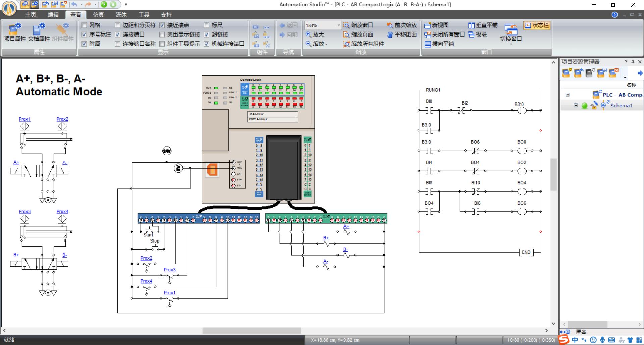Click the green start simulation button in quick access toolbar
Screen dimensions: 644x345
(x=104, y=4)
